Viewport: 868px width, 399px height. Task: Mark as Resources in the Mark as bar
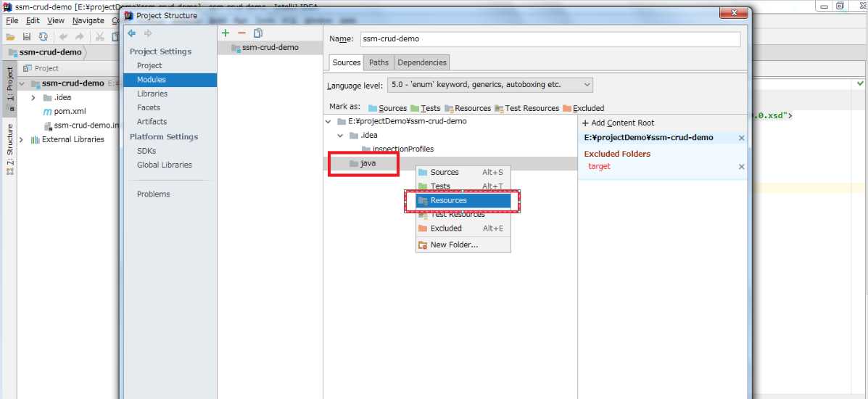(468, 108)
